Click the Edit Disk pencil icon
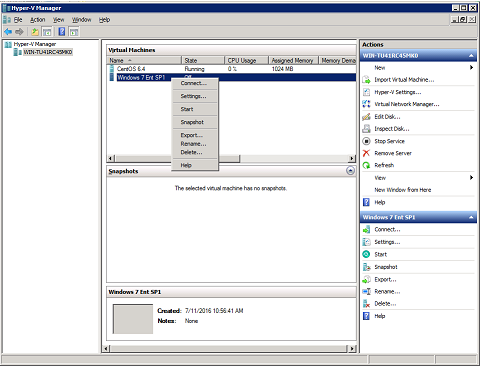The height and width of the screenshot is (366, 480). point(366,117)
